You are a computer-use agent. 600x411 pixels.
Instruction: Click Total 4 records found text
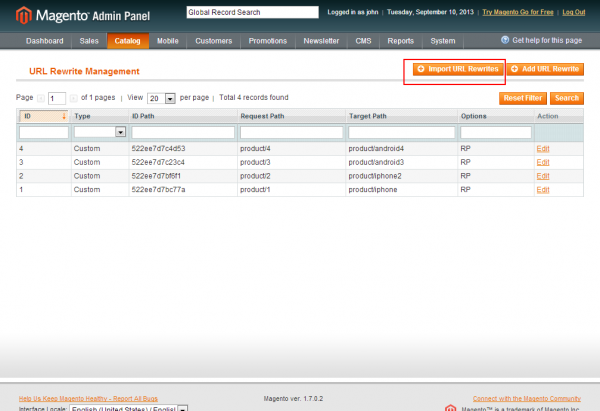tap(254, 98)
